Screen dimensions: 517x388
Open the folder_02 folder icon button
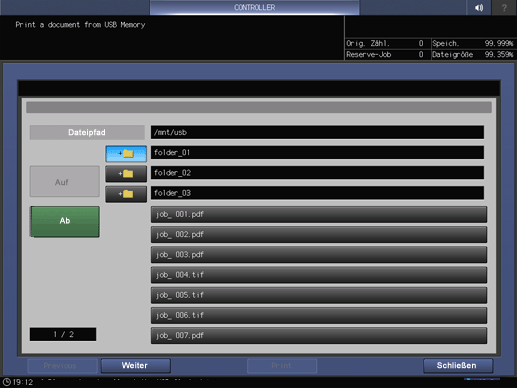(126, 174)
